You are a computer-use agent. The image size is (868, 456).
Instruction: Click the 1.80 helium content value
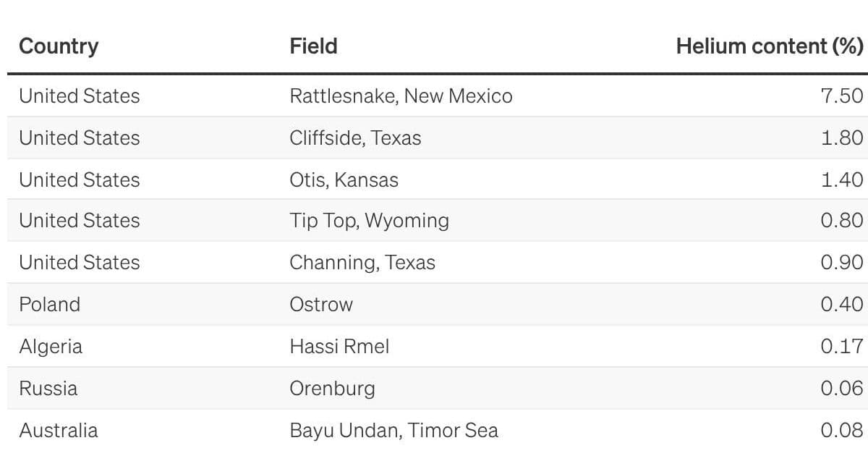coord(841,138)
